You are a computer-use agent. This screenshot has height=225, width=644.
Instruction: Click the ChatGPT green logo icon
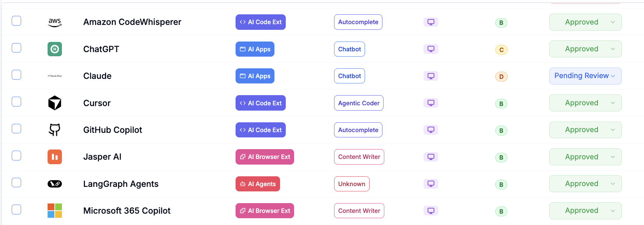coord(55,49)
